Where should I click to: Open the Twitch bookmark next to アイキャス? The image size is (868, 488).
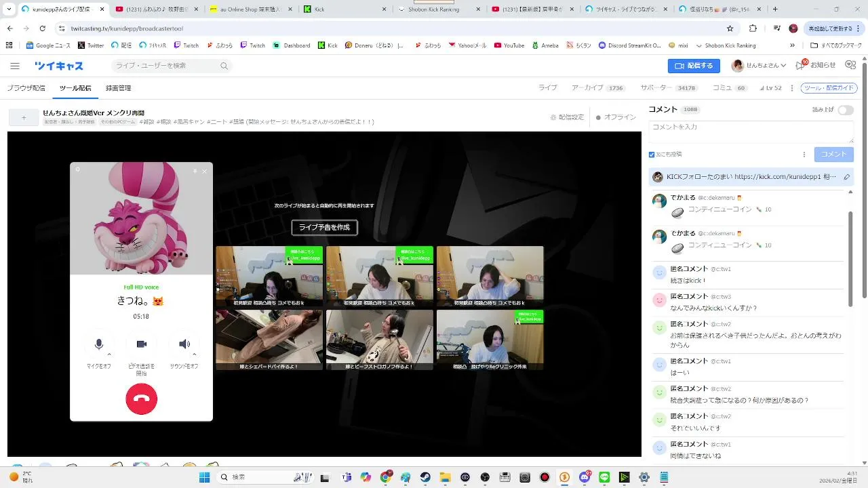point(186,45)
